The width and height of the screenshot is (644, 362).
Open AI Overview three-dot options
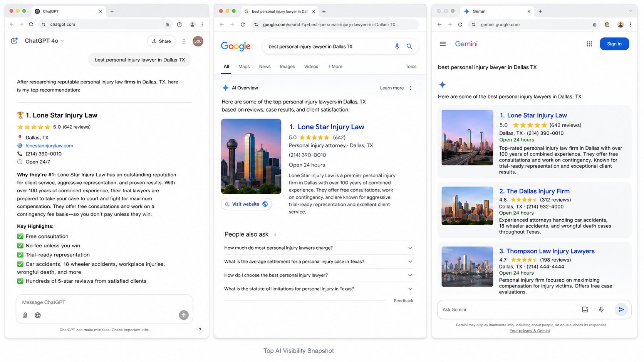(411, 88)
